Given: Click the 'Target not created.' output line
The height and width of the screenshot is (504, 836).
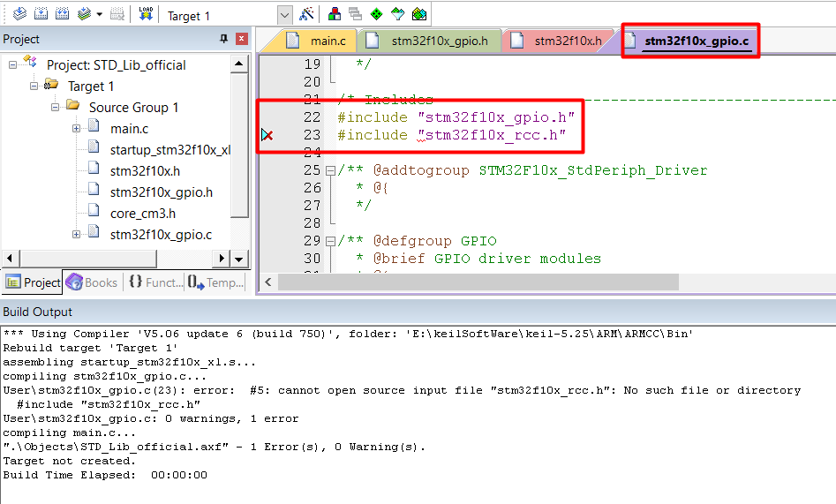Looking at the screenshot, I should [x=70, y=461].
